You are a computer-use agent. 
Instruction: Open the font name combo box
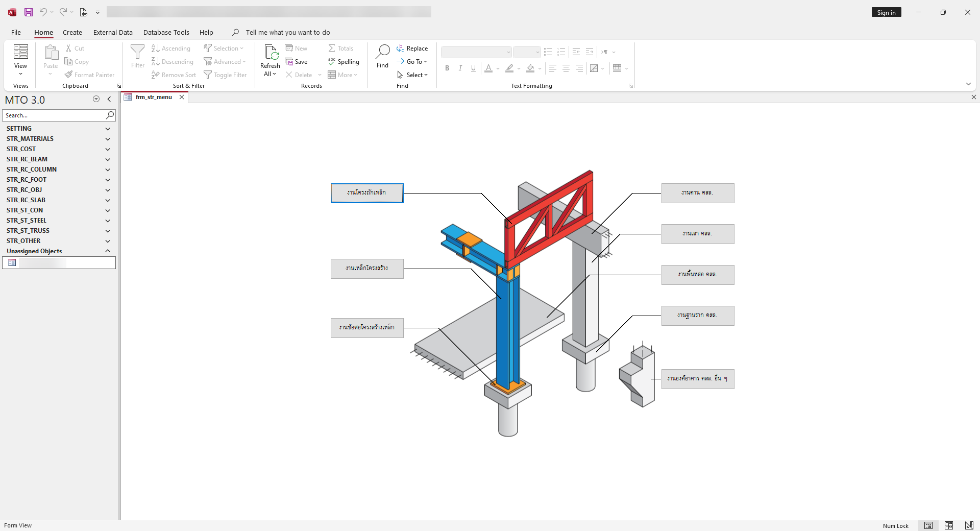476,52
